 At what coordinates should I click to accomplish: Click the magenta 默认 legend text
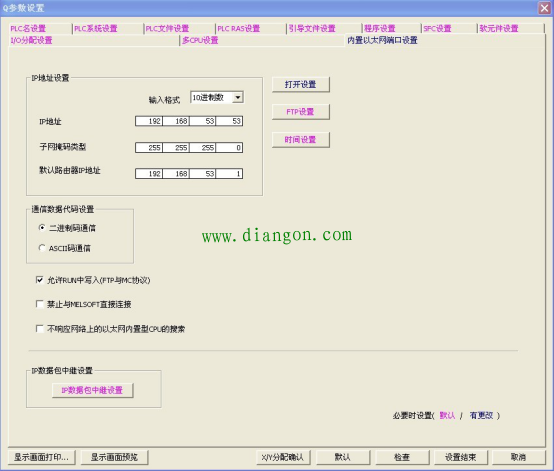(447, 416)
